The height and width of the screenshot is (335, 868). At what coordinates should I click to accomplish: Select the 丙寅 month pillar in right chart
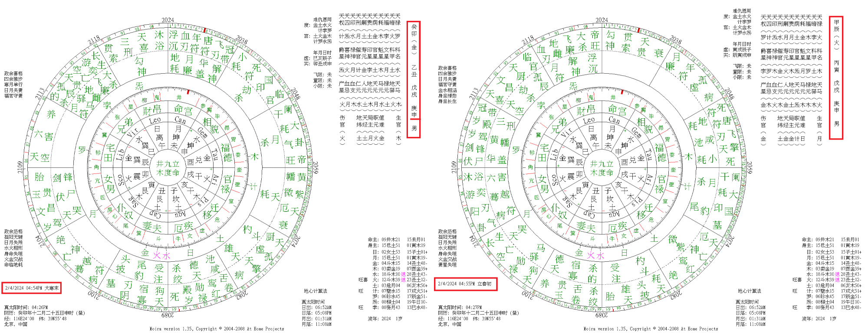pyautogui.click(x=836, y=66)
